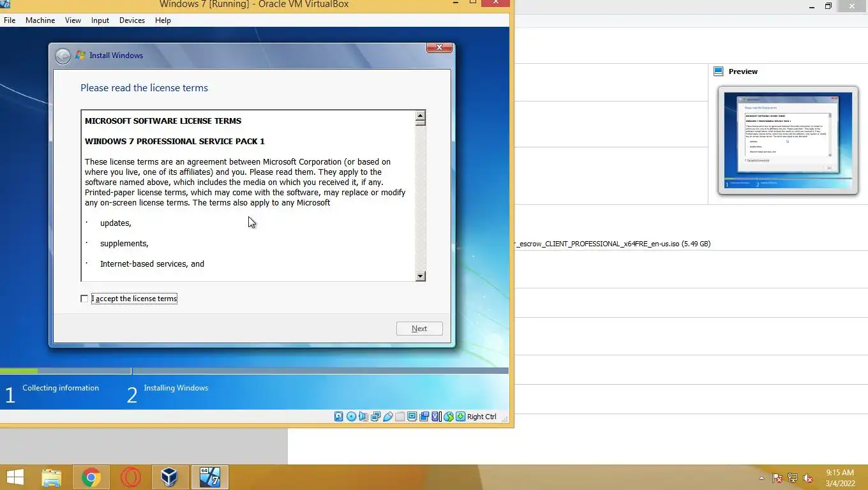868x490 pixels.
Task: Open the Machine menu
Action: (x=40, y=20)
